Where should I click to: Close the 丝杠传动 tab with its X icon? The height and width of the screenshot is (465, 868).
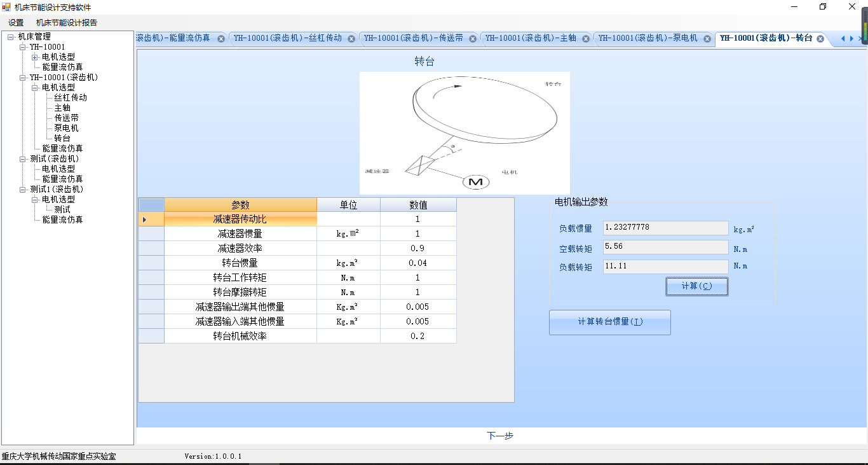pos(351,39)
